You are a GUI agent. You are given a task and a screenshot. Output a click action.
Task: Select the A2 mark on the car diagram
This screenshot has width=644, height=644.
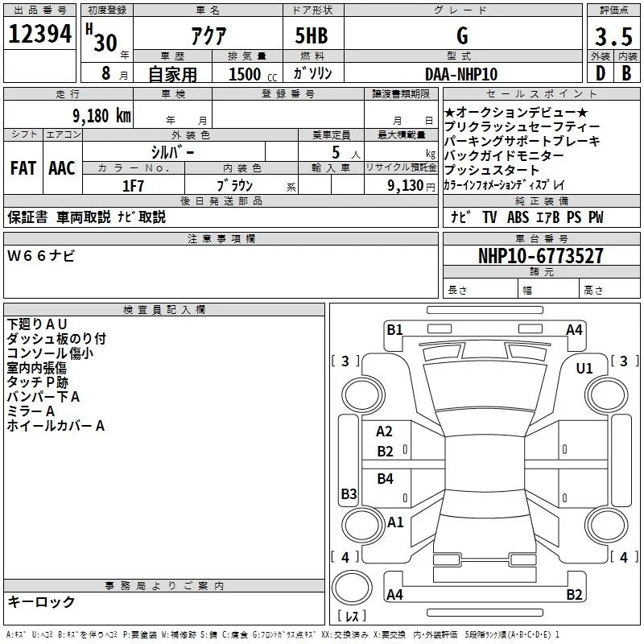point(384,431)
